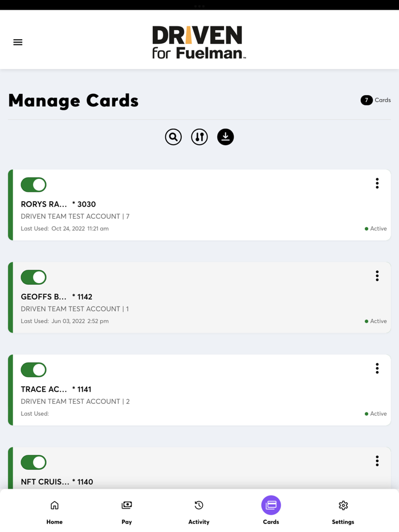The image size is (399, 532).
Task: Open the hamburger navigation menu
Action: [x=18, y=42]
